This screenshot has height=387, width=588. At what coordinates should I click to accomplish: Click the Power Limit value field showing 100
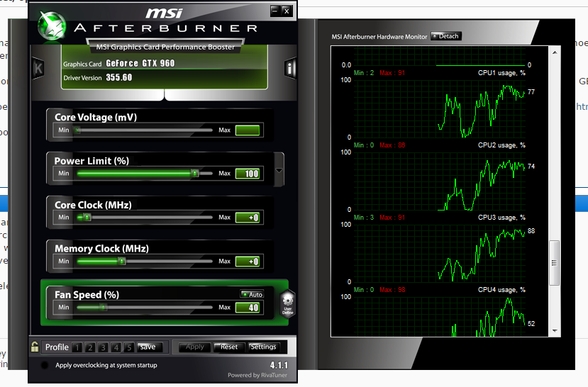tap(248, 174)
